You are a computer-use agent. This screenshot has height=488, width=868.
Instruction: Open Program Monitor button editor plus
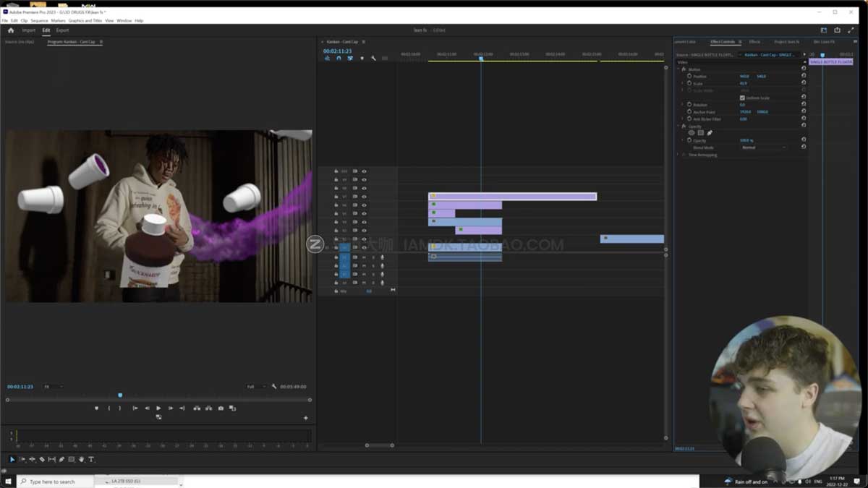pyautogui.click(x=305, y=418)
